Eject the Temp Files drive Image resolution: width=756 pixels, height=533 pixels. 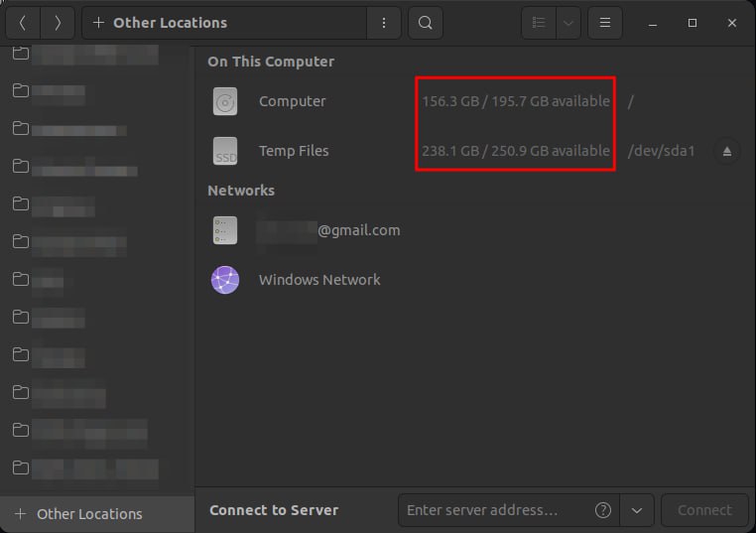point(727,152)
